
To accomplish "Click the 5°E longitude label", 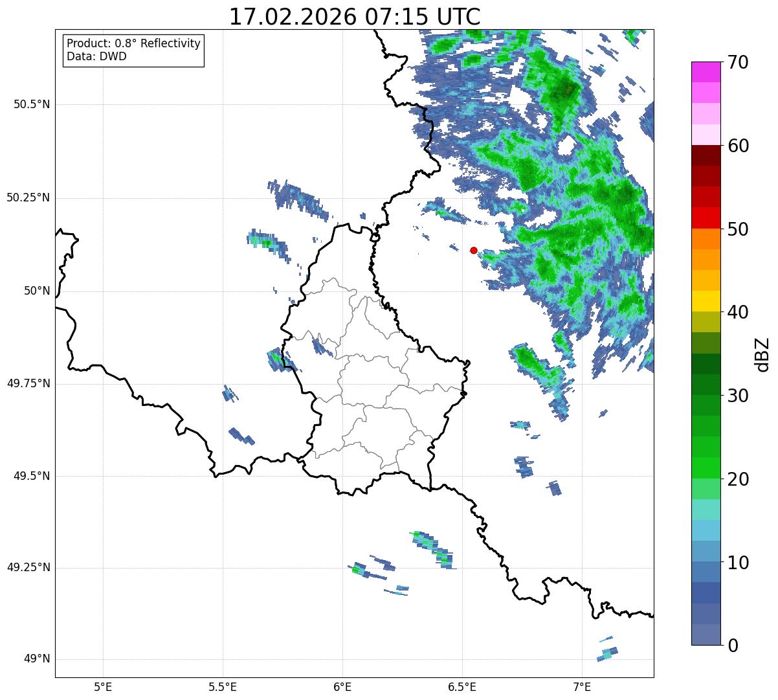I will point(103,686).
